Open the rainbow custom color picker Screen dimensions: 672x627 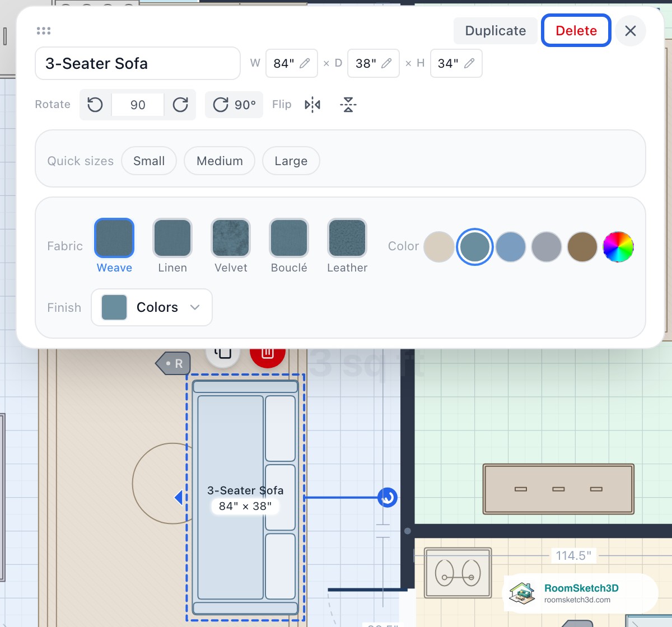(618, 247)
